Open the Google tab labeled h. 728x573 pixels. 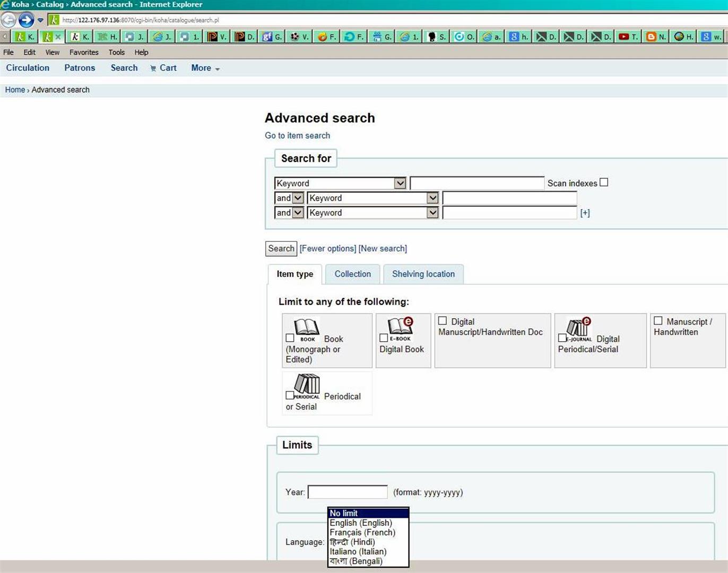(x=519, y=37)
